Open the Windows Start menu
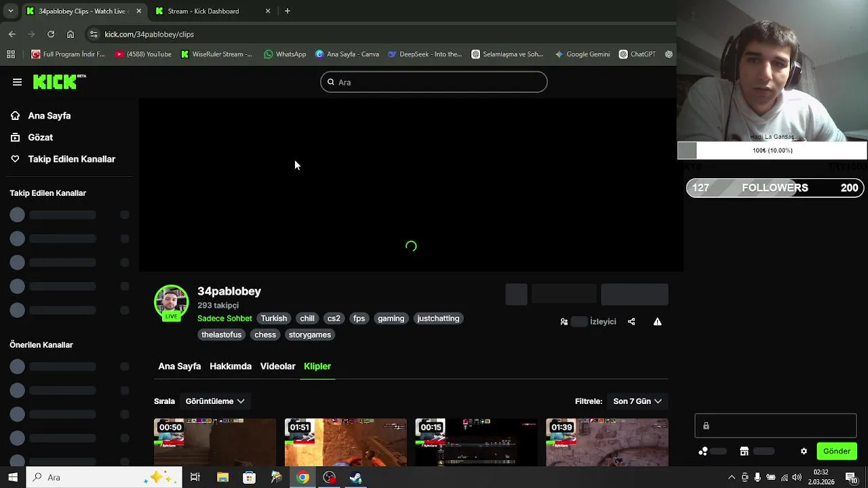The height and width of the screenshot is (488, 868). (13, 477)
